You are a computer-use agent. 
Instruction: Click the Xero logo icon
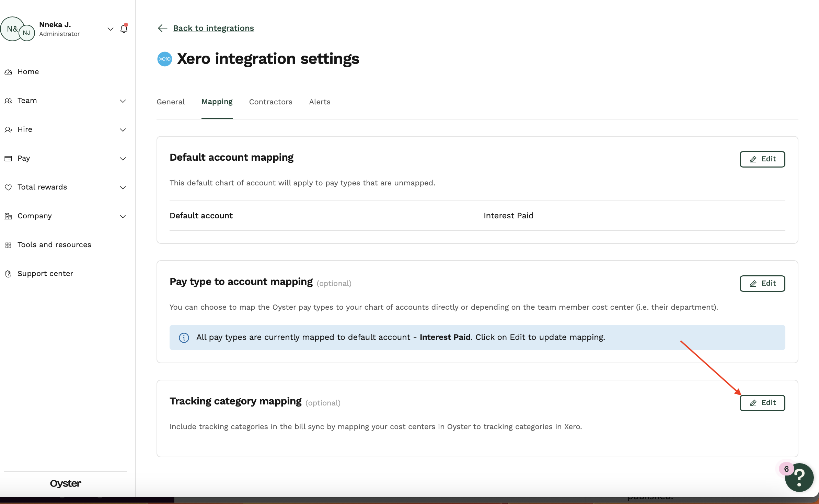165,59
